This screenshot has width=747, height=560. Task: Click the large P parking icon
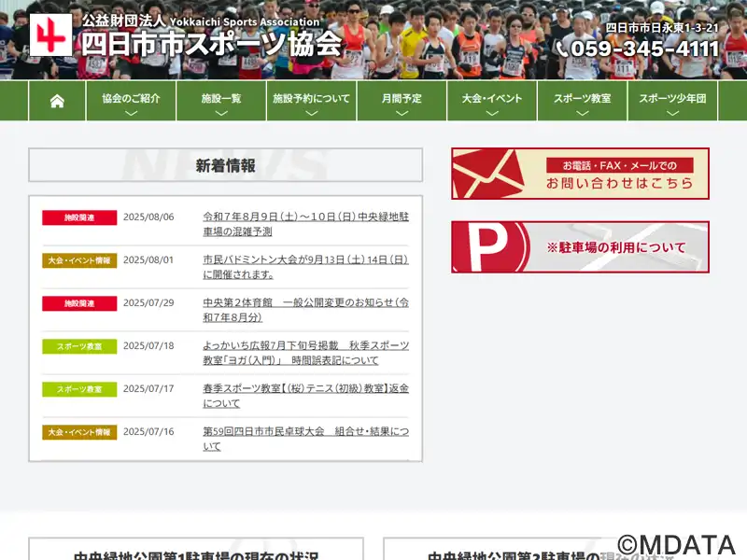click(490, 247)
